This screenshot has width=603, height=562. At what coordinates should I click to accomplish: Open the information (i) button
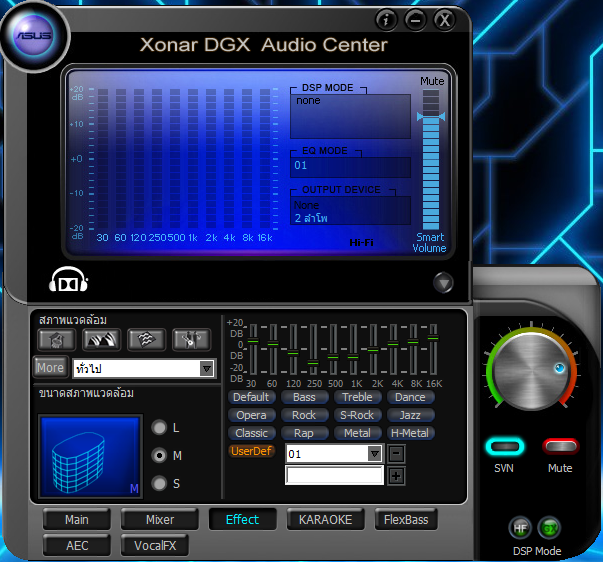[386, 20]
